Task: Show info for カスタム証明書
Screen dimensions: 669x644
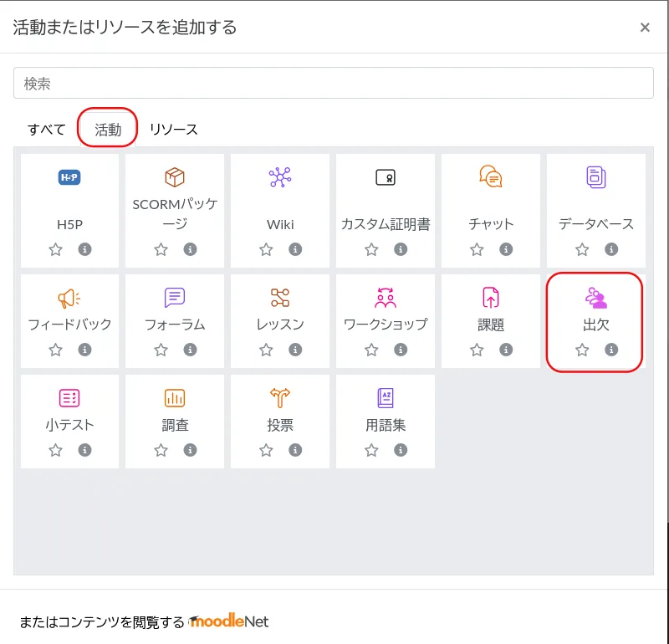Action: (401, 249)
